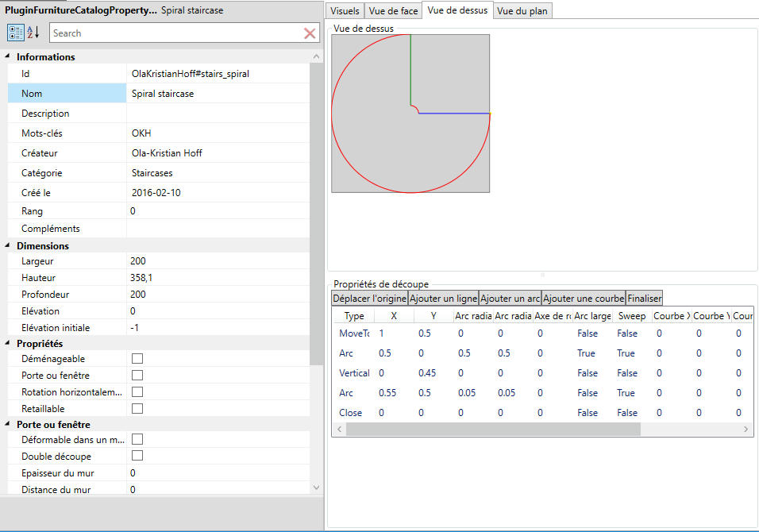Click property grid scroll-up arrow
Viewport: 759px width, 532px height.
[x=316, y=56]
